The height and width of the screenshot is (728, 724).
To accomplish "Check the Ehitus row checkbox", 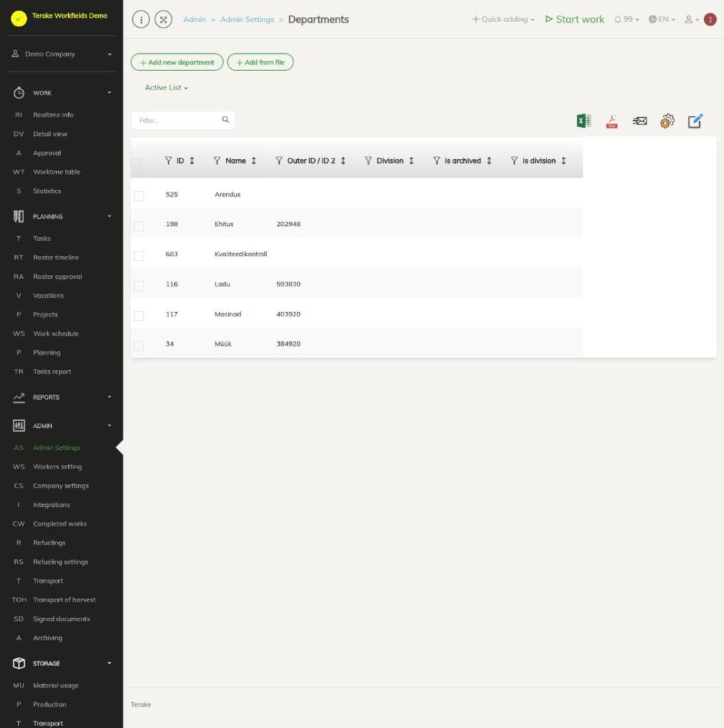I will point(139,226).
